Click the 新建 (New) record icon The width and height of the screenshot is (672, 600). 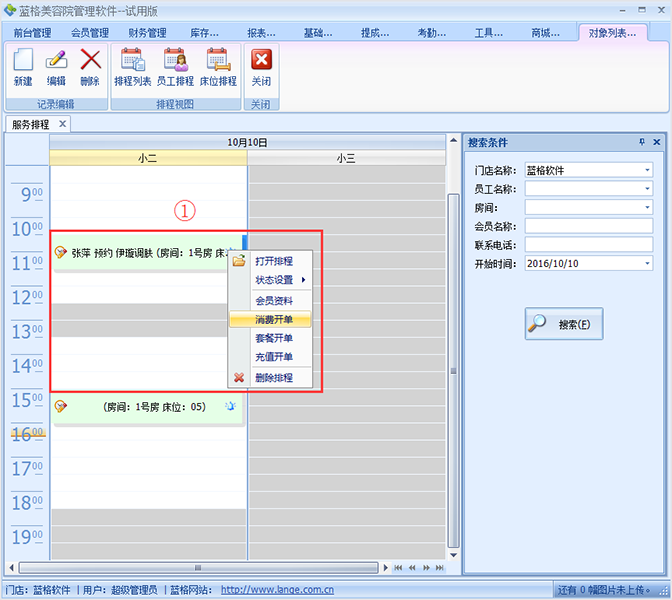click(x=23, y=60)
